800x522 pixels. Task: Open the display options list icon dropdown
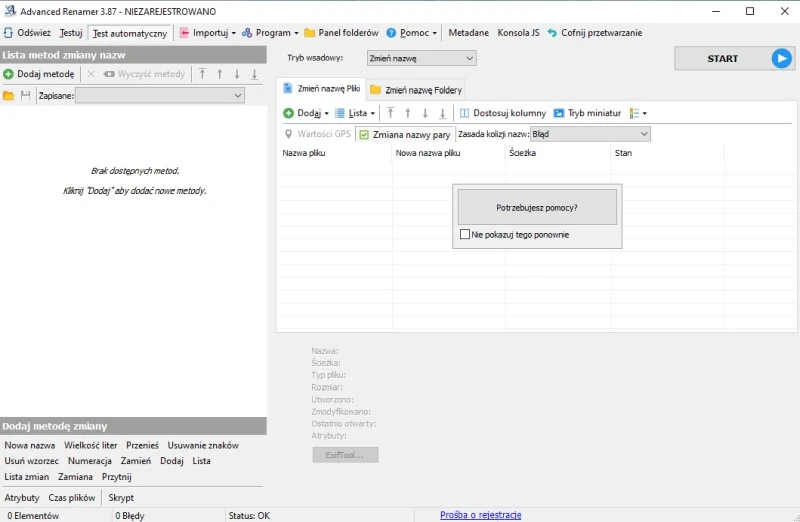[638, 113]
